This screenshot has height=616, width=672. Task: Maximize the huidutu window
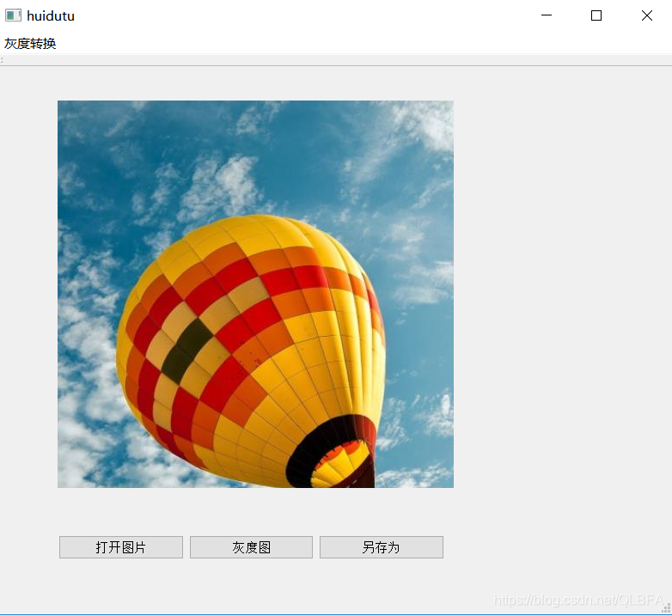(596, 15)
